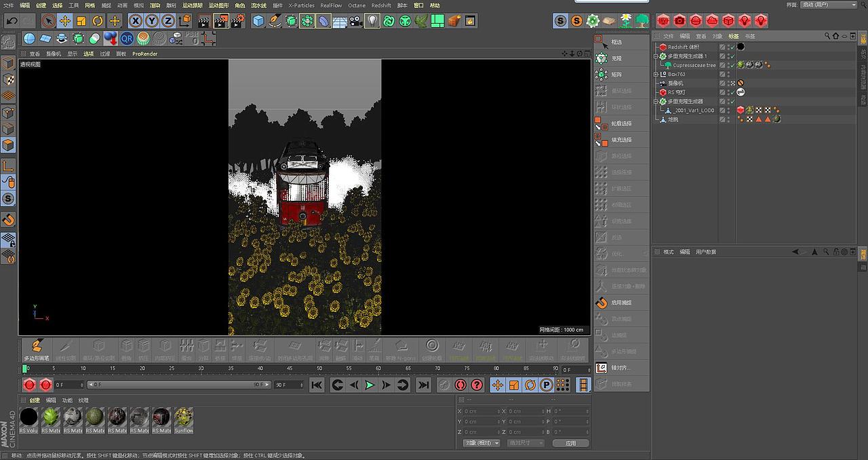Activate the Rotate tool icon
The height and width of the screenshot is (460, 868).
(x=98, y=21)
